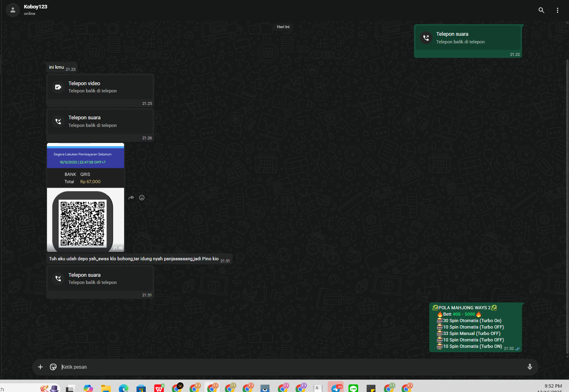
Task: Call back from the 21.22 voice call
Action: [x=468, y=38]
